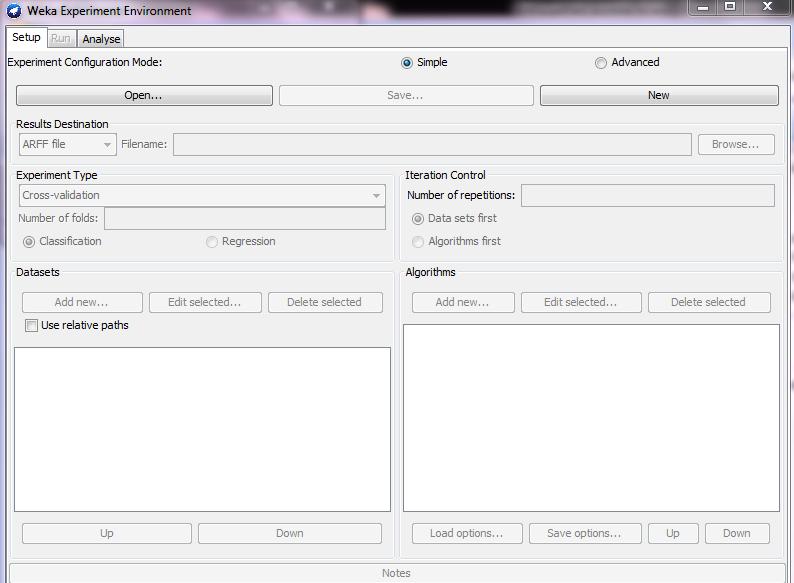Click Up button under Datasets list
794x583 pixels.
(107, 533)
